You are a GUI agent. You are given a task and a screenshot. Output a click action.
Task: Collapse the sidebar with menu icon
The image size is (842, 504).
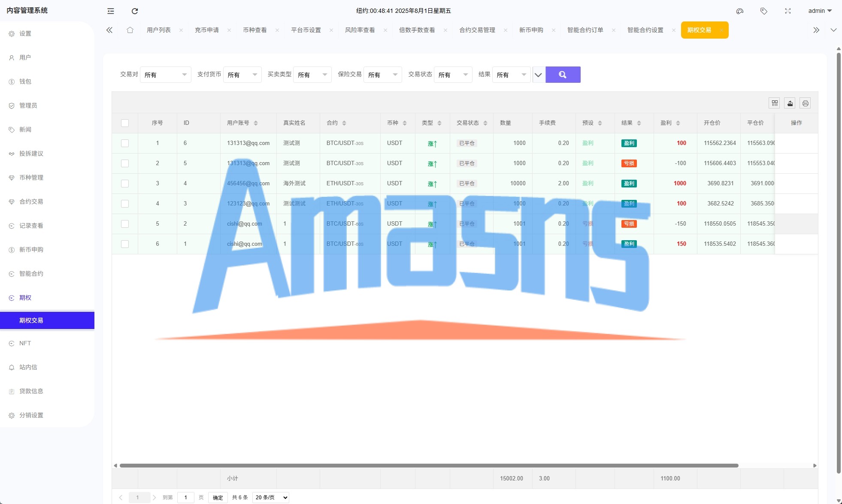111,11
